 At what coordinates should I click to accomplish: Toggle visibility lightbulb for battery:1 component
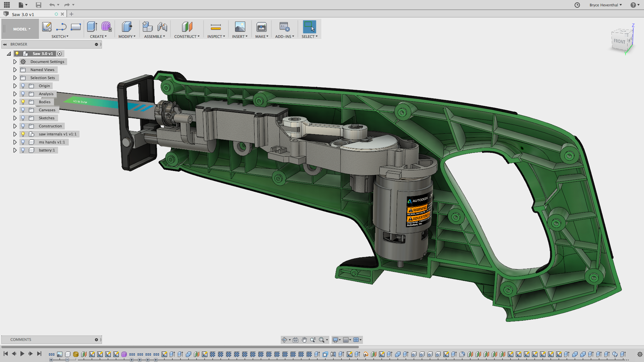click(x=23, y=150)
